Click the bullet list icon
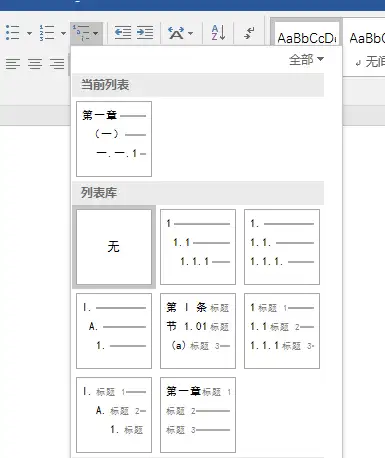 pos(13,33)
